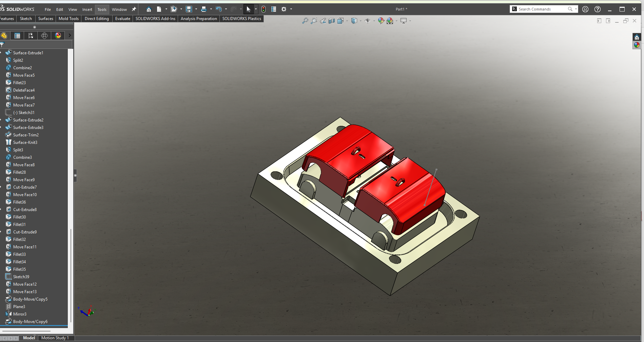This screenshot has height=342, width=644.
Task: Expand the manager panel tabs chevron
Action: coord(70,35)
